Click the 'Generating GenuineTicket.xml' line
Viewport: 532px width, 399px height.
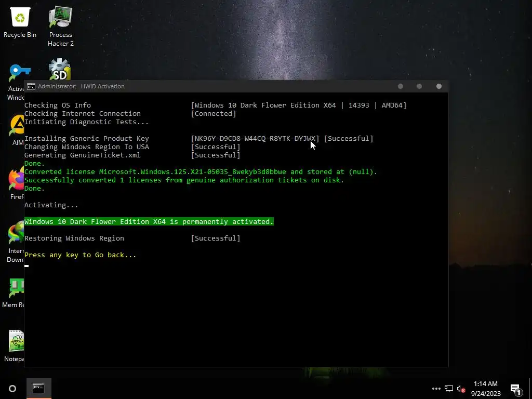point(83,155)
